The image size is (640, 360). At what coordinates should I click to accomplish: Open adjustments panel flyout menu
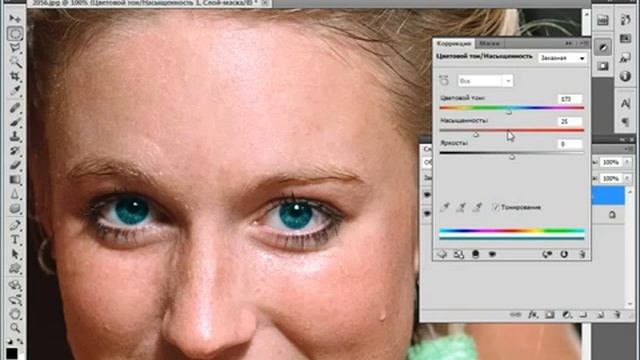585,43
